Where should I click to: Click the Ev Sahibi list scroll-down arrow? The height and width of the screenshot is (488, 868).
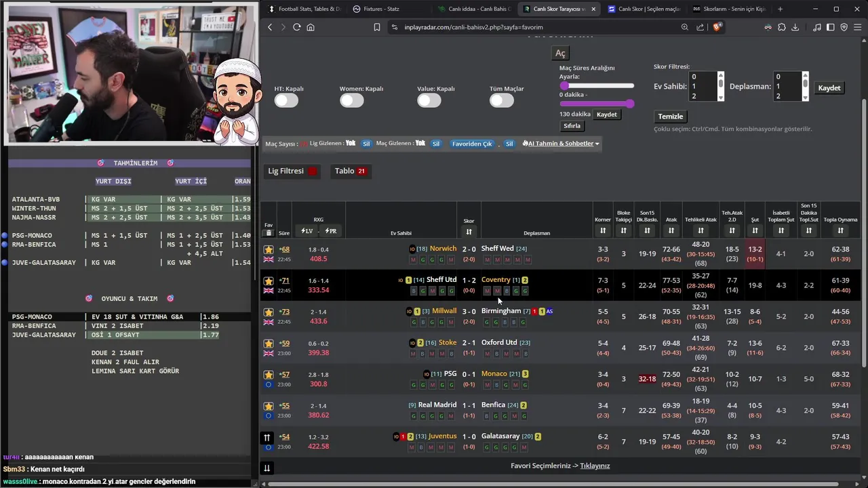[x=721, y=98]
